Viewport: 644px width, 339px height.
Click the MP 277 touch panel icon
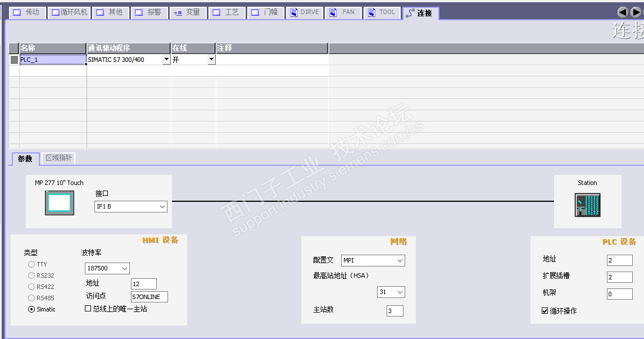(x=60, y=203)
